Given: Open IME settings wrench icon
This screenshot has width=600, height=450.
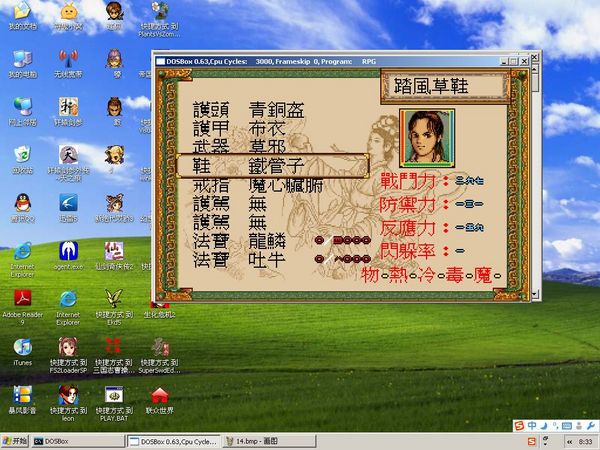Looking at the screenshot, I should [x=590, y=426].
